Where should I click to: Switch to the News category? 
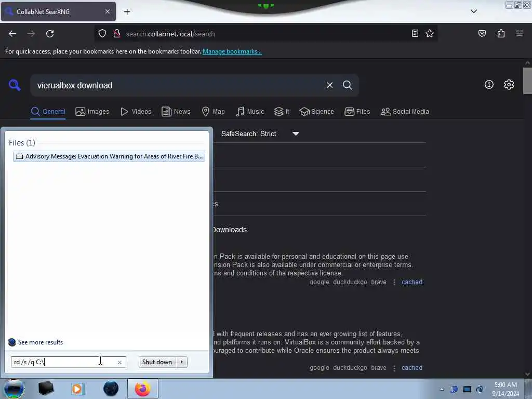(x=176, y=112)
